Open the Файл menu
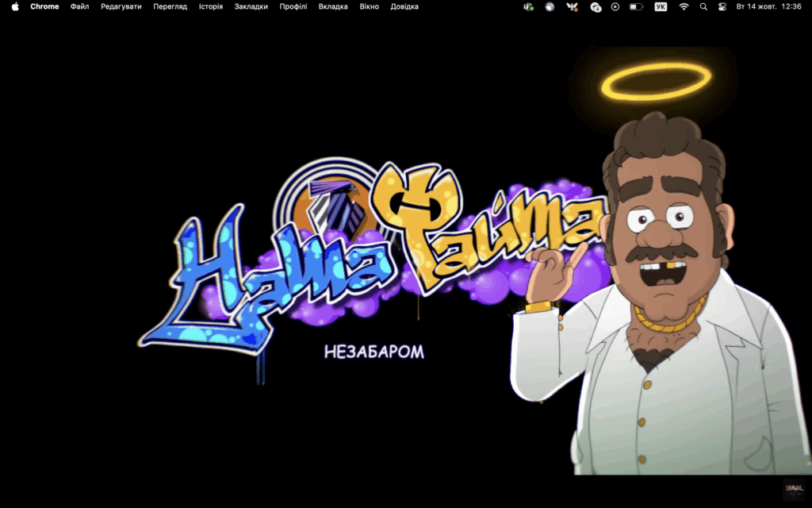The width and height of the screenshot is (812, 508). (x=79, y=6)
